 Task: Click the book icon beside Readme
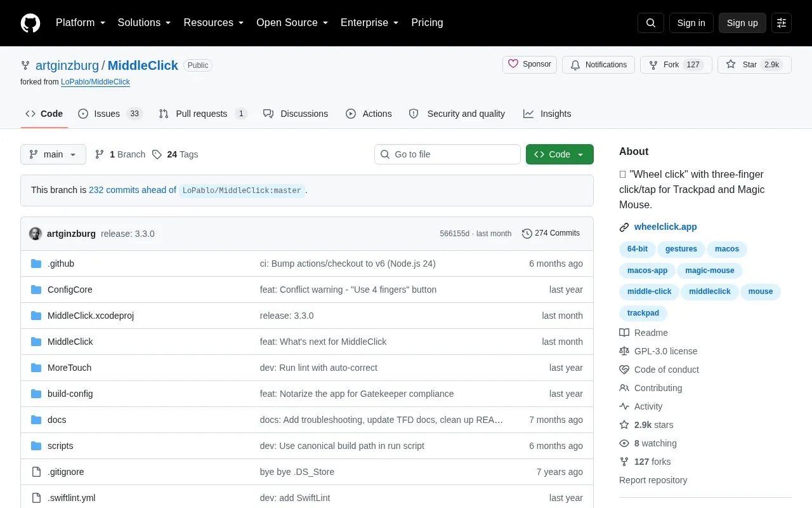click(624, 333)
